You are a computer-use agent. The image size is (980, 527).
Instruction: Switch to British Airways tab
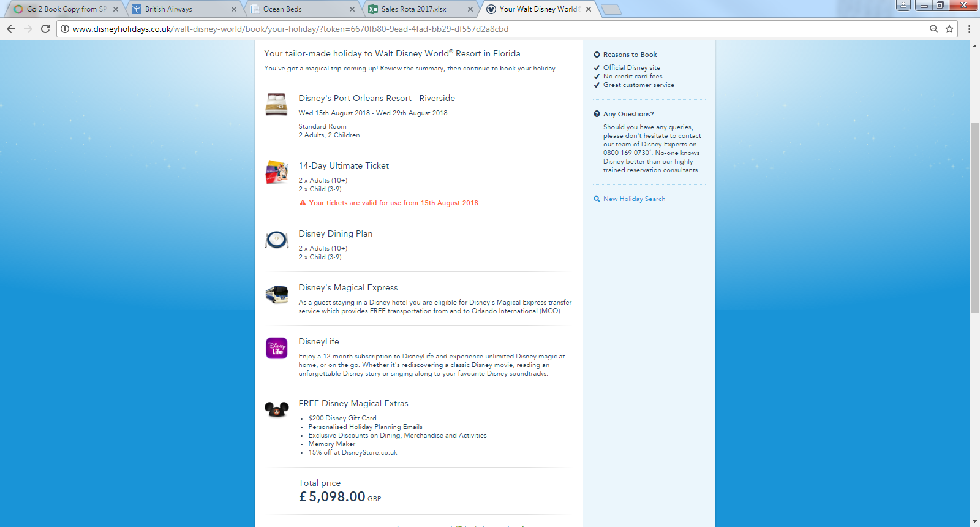pyautogui.click(x=184, y=9)
